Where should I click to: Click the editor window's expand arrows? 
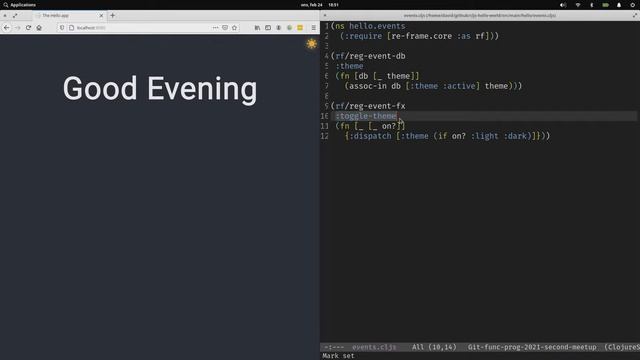635,16
